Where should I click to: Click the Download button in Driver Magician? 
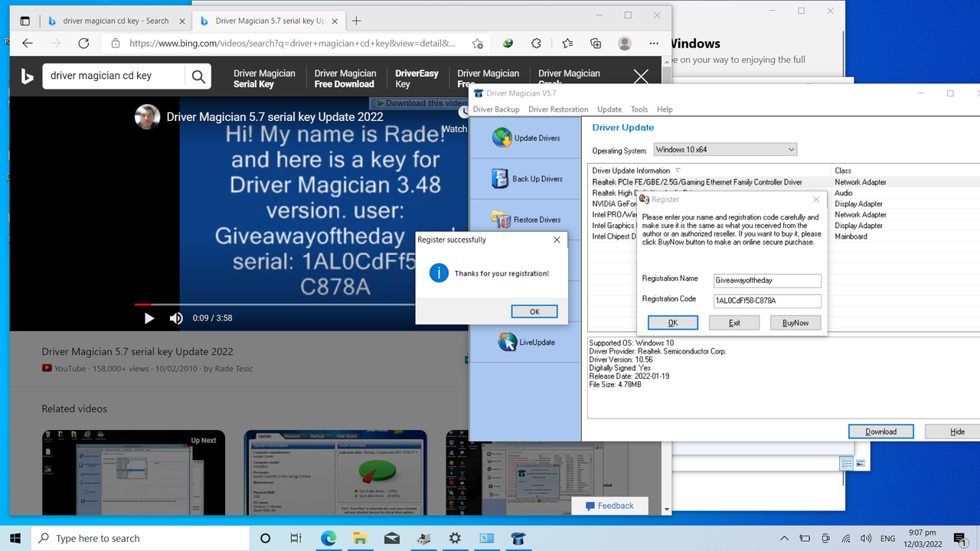[881, 432]
